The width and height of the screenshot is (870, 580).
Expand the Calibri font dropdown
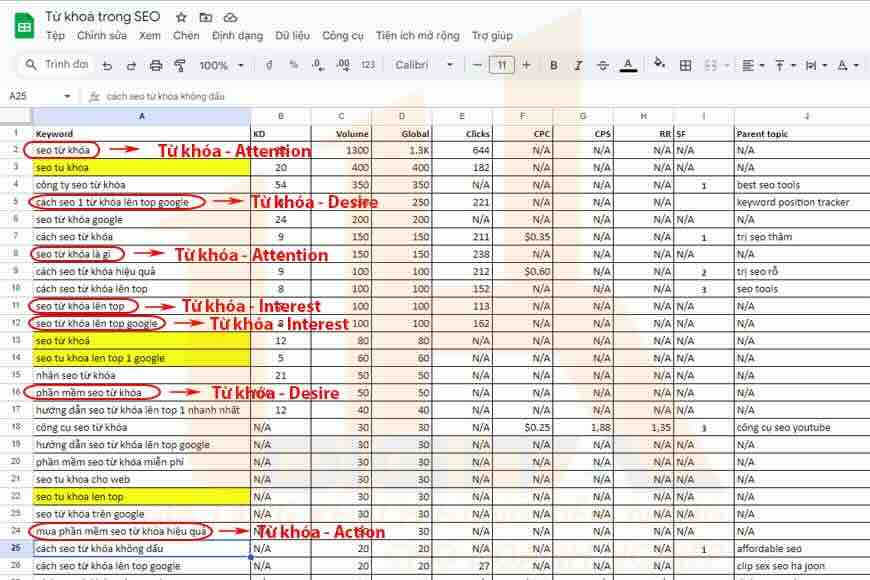[424, 65]
